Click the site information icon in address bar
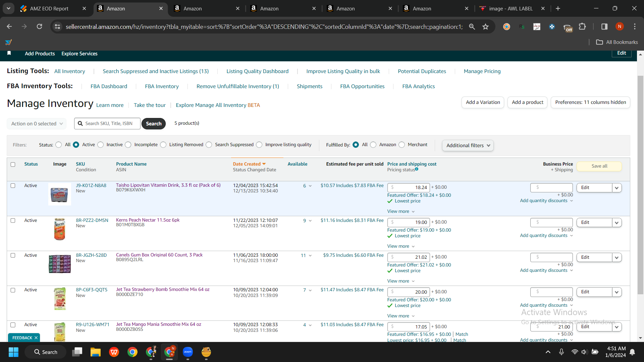Image resolution: width=644 pixels, height=362 pixels. [58, 26]
